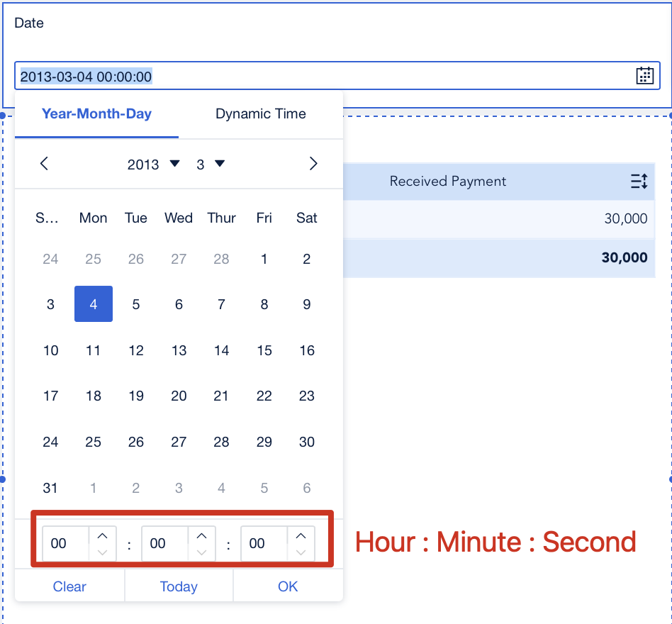The height and width of the screenshot is (624, 672).
Task: Click the next month arrow
Action: [x=313, y=164]
